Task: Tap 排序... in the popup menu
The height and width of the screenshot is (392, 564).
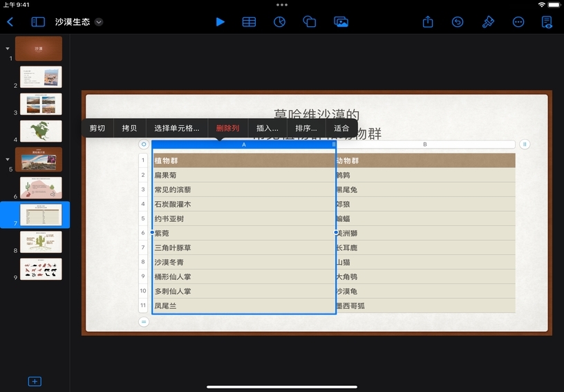Action: (x=306, y=128)
